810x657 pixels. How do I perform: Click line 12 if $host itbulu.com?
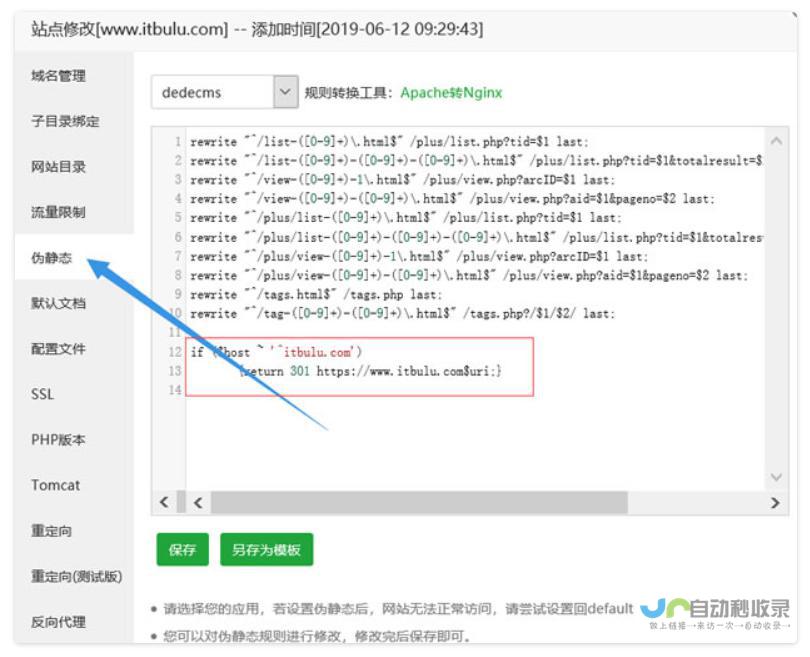coord(276,352)
